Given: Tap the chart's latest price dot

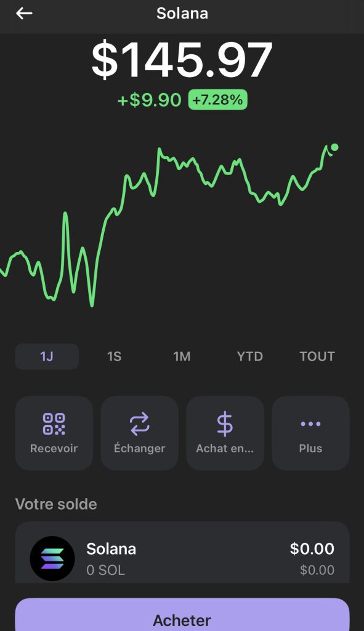Looking at the screenshot, I should click(x=334, y=147).
